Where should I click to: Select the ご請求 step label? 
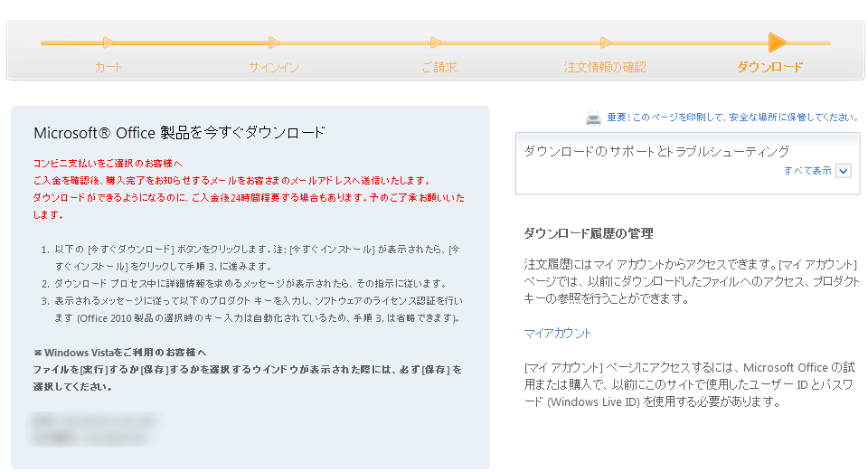[x=439, y=68]
